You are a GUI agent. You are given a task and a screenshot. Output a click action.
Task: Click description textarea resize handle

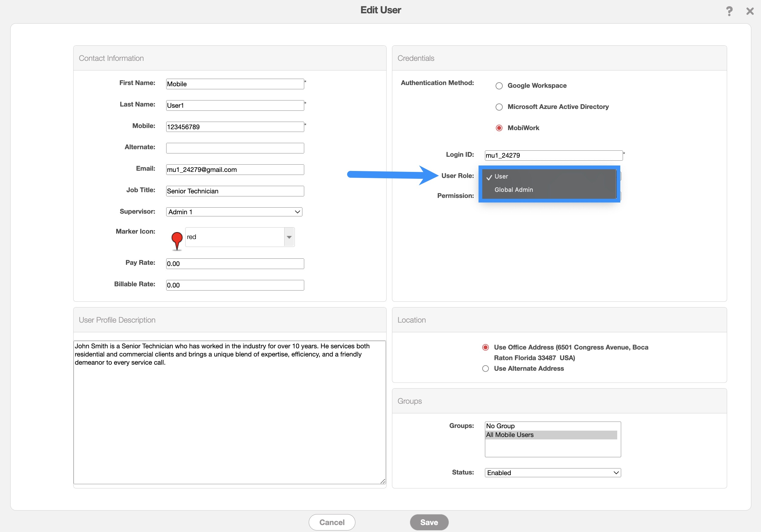point(383,481)
